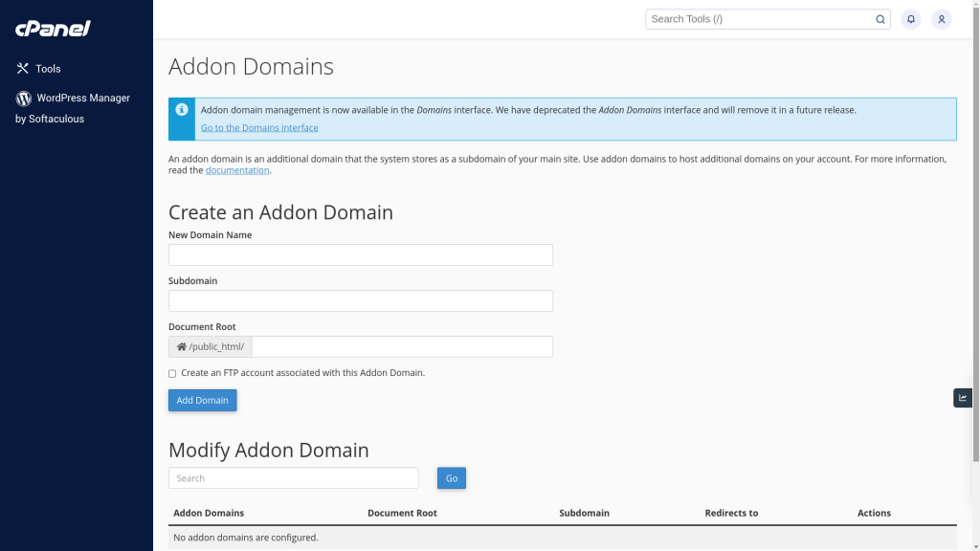
Task: Enable the FTP account creation checkbox
Action: click(172, 374)
